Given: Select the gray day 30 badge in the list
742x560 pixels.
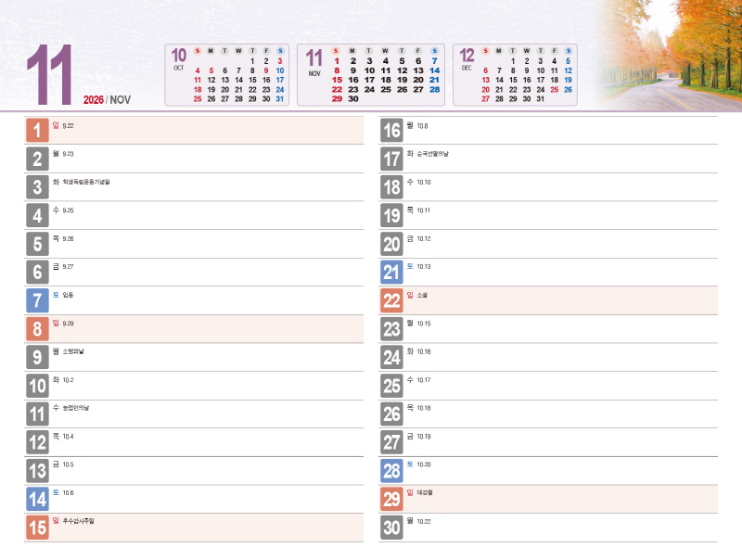Looking at the screenshot, I should click(x=391, y=528).
